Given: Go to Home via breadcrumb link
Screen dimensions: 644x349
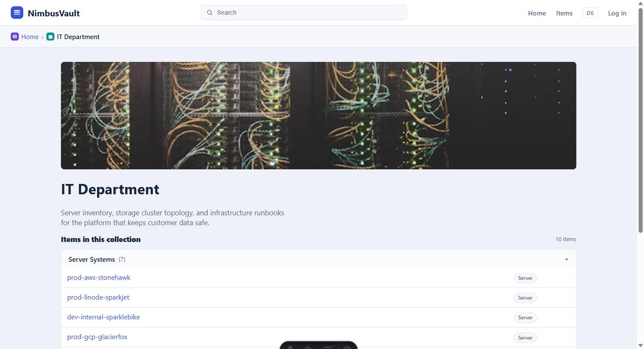Looking at the screenshot, I should [30, 37].
